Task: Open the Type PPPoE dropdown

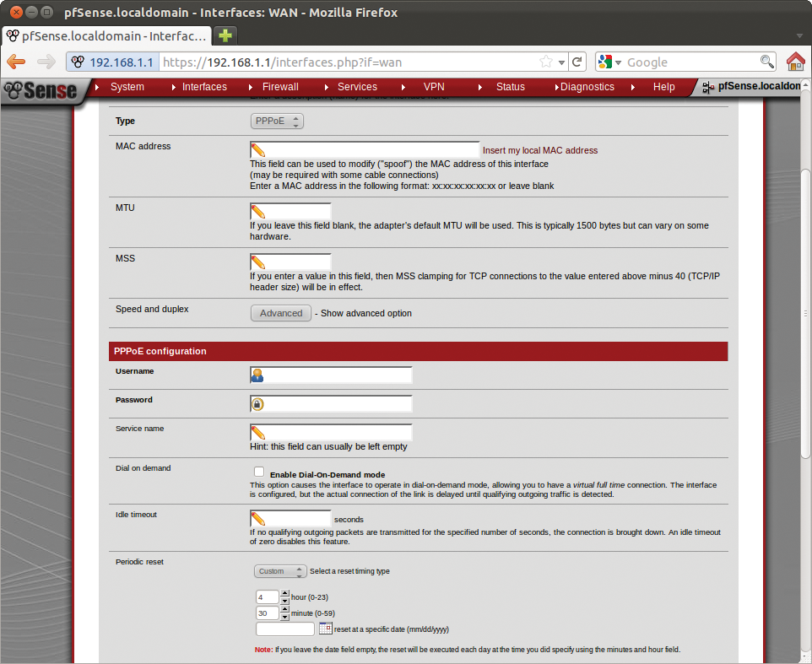Action: (x=277, y=121)
